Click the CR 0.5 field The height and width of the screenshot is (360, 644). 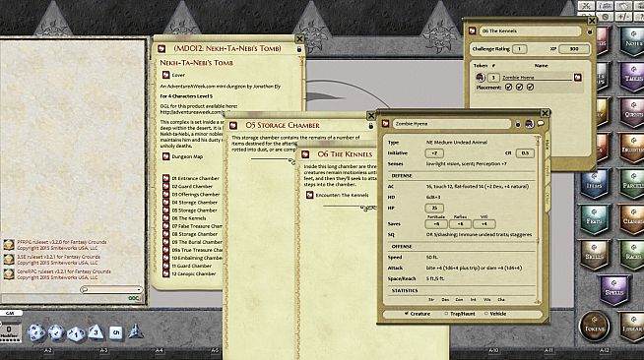525,153
